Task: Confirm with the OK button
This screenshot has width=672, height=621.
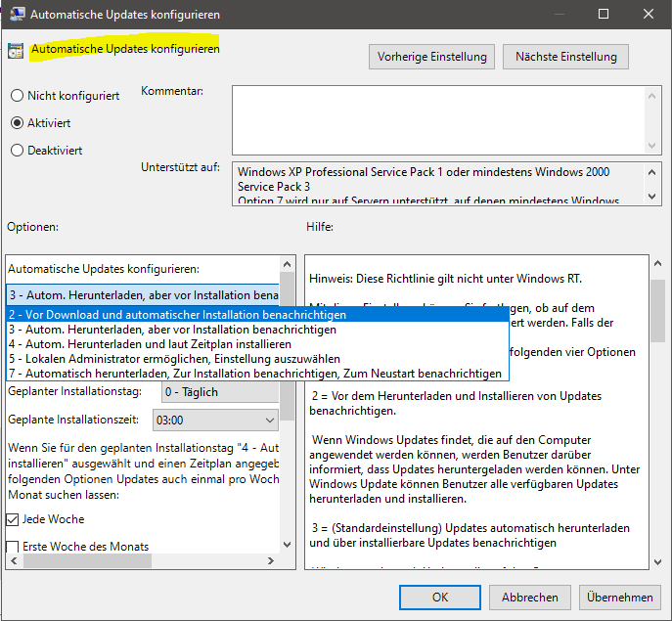Action: [440, 598]
